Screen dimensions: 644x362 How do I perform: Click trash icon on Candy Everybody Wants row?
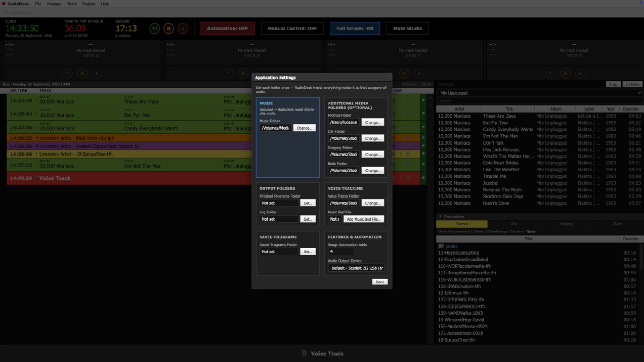[x=408, y=127]
